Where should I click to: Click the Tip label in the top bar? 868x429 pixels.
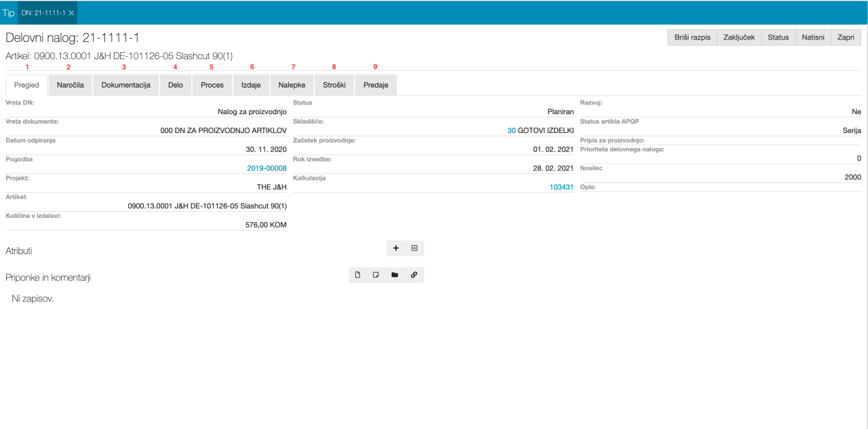9,13
